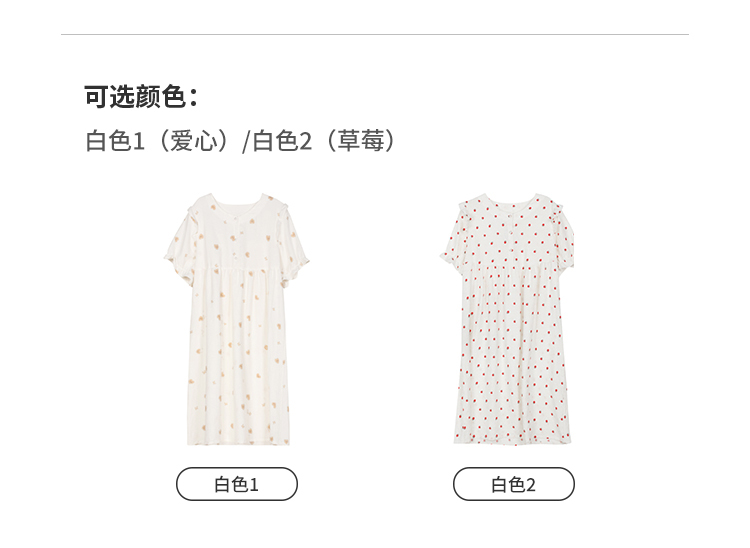
Task: Click the heart dress waist seam
Action: pos(239,269)
